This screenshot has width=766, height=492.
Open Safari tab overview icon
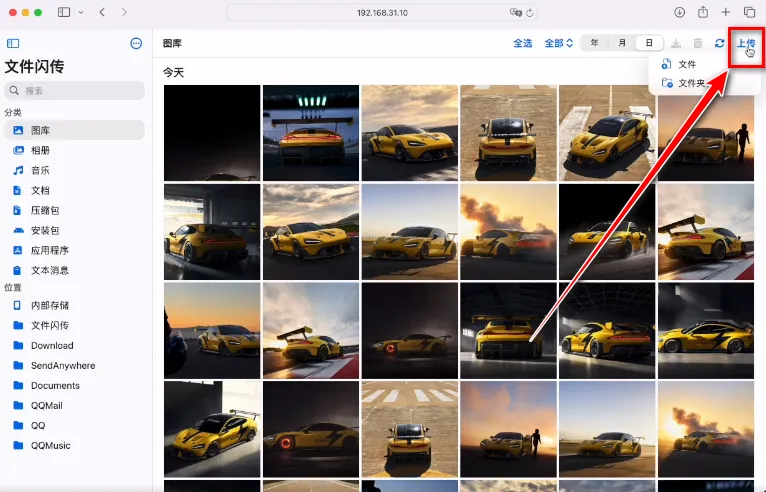[749, 12]
